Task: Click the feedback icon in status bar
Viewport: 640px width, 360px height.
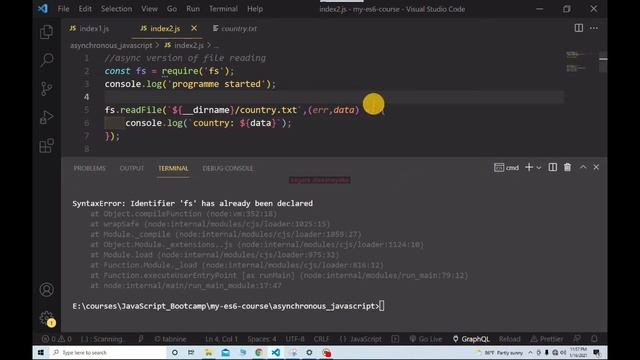Action: [x=577, y=339]
